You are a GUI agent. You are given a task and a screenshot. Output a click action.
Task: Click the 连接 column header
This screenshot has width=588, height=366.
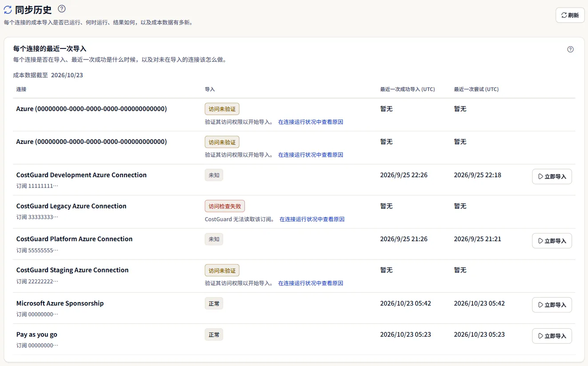click(21, 89)
